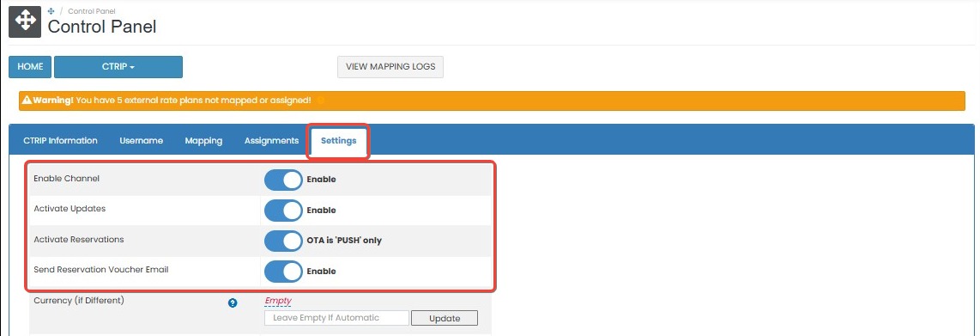980x336 pixels.
Task: Click the Control Panel page heading
Action: coord(102,27)
